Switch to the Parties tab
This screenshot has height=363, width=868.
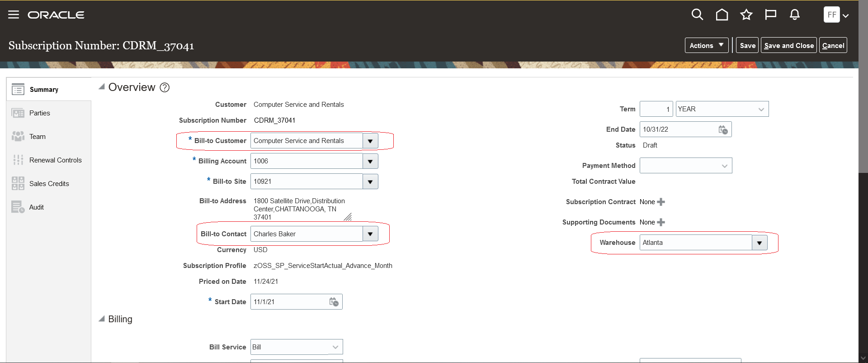click(x=49, y=113)
